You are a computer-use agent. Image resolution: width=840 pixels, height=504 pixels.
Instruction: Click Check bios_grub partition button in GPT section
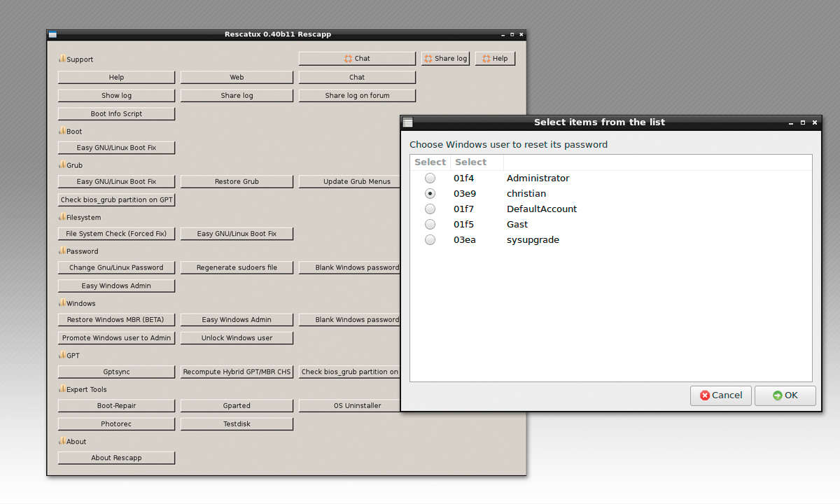pos(349,372)
